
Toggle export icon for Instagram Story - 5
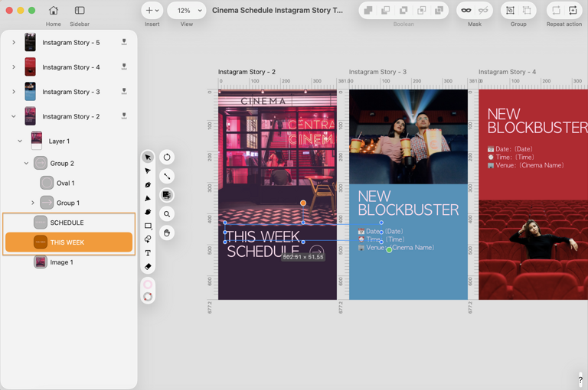(x=124, y=42)
